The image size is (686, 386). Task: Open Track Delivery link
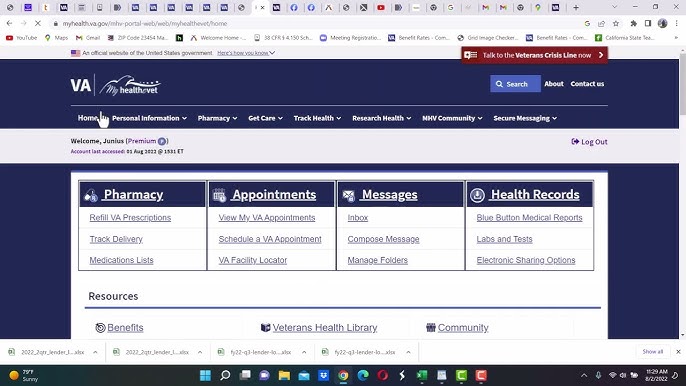[116, 239]
